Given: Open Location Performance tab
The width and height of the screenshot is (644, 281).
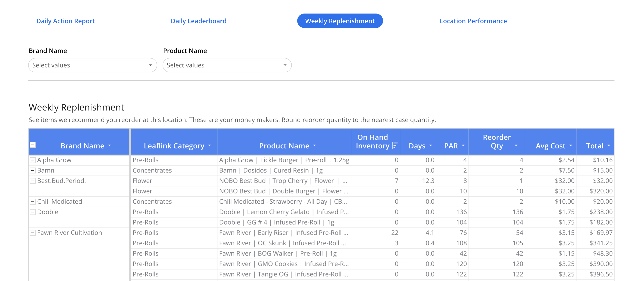Looking at the screenshot, I should 473,21.
